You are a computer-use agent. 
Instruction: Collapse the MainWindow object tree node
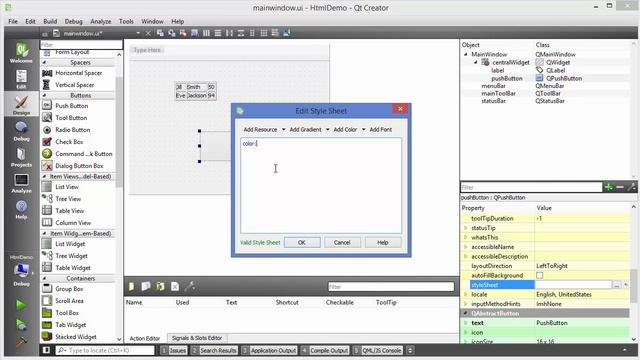tap(466, 54)
